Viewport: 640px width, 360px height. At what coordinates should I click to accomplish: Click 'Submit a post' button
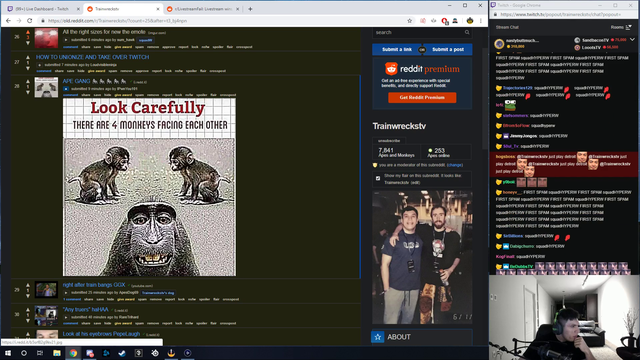pyautogui.click(x=448, y=49)
